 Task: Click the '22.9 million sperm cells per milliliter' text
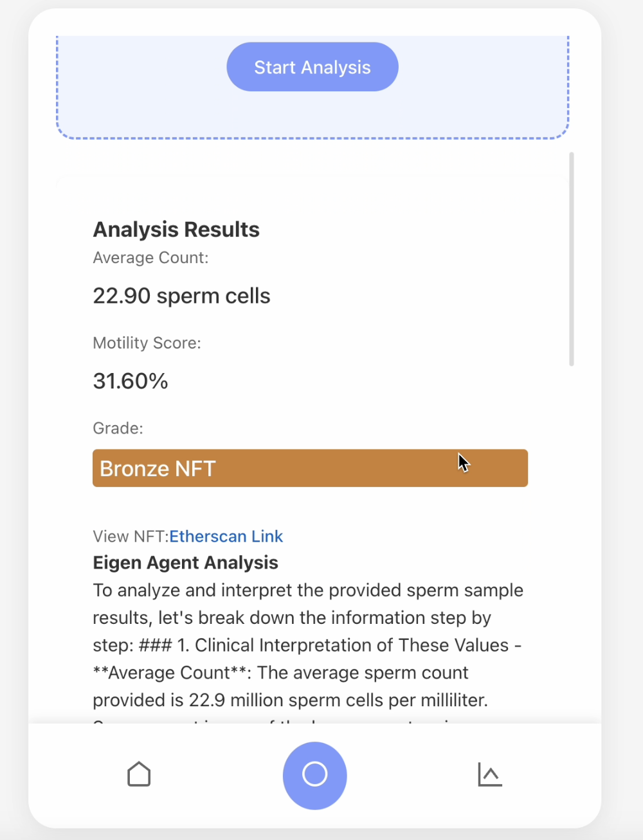pyautogui.click(x=338, y=700)
